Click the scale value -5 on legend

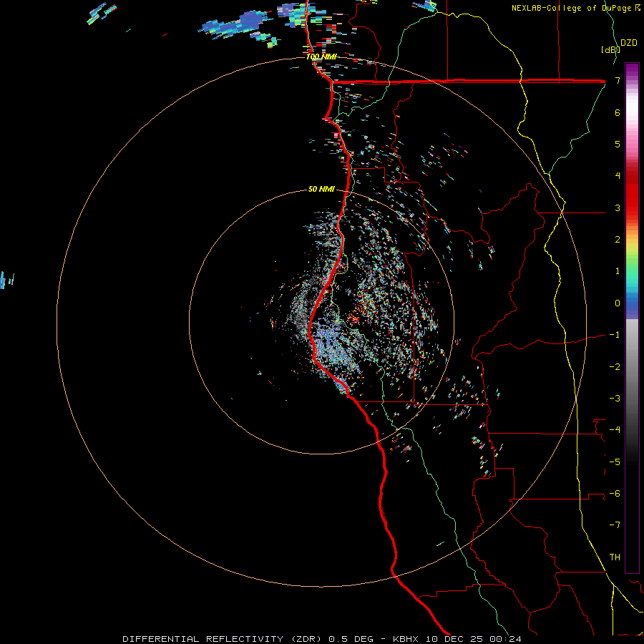point(615,462)
